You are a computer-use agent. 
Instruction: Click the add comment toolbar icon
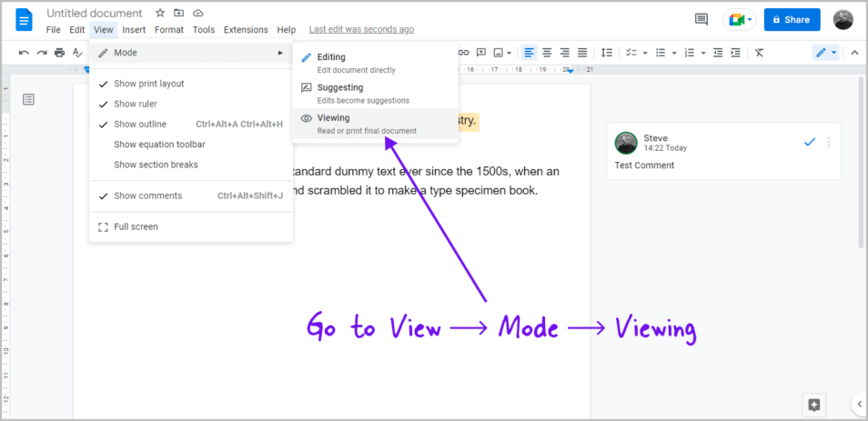click(x=481, y=53)
